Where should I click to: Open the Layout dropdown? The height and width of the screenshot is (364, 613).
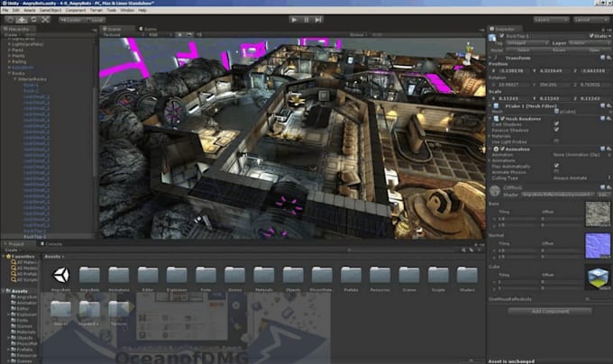[x=590, y=20]
